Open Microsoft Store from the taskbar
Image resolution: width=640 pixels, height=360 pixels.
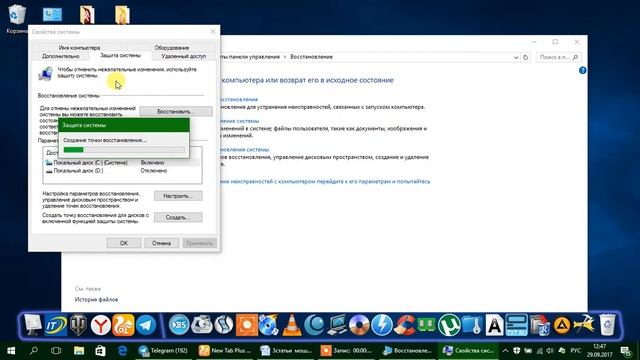(100, 351)
